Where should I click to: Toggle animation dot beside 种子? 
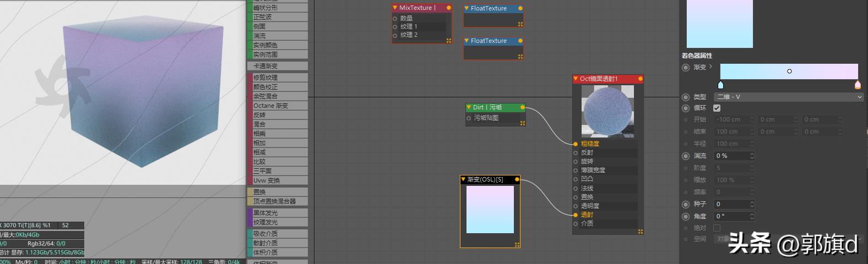686,204
